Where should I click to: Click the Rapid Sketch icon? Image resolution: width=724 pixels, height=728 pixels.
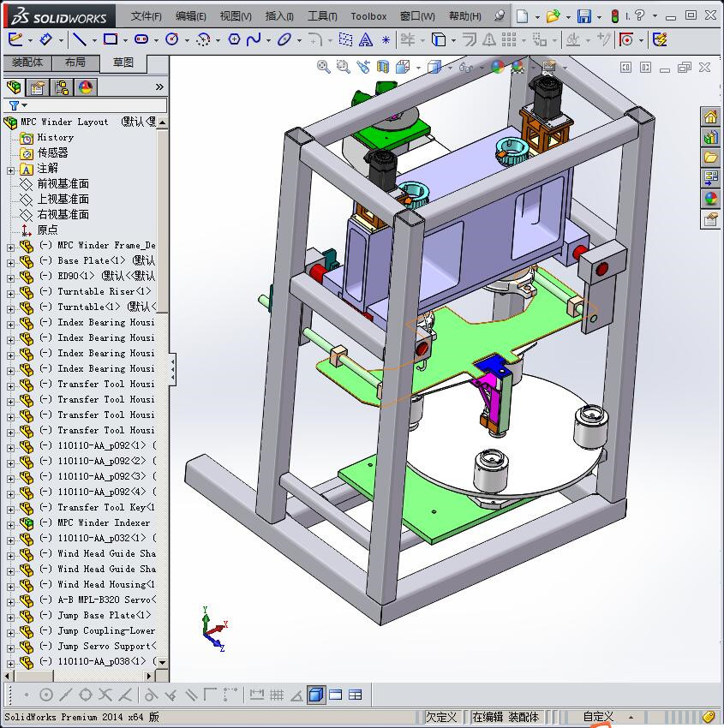coord(660,40)
